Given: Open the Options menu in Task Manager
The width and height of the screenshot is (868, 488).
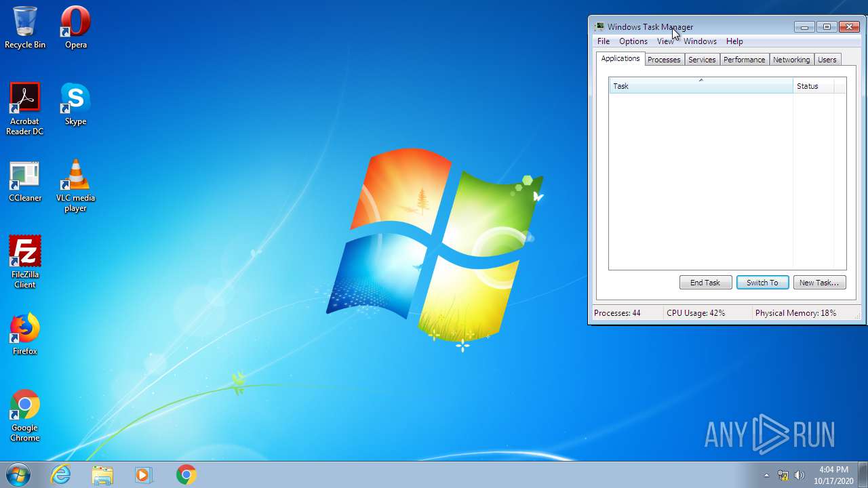Looking at the screenshot, I should (x=633, y=41).
